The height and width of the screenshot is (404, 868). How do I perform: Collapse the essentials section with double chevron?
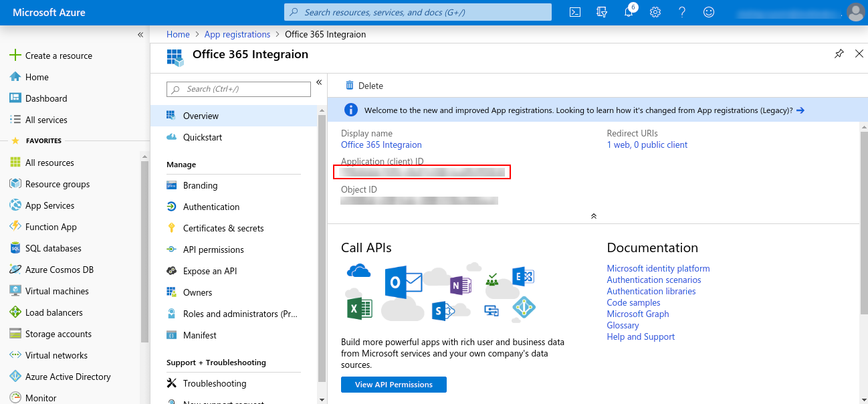(593, 216)
